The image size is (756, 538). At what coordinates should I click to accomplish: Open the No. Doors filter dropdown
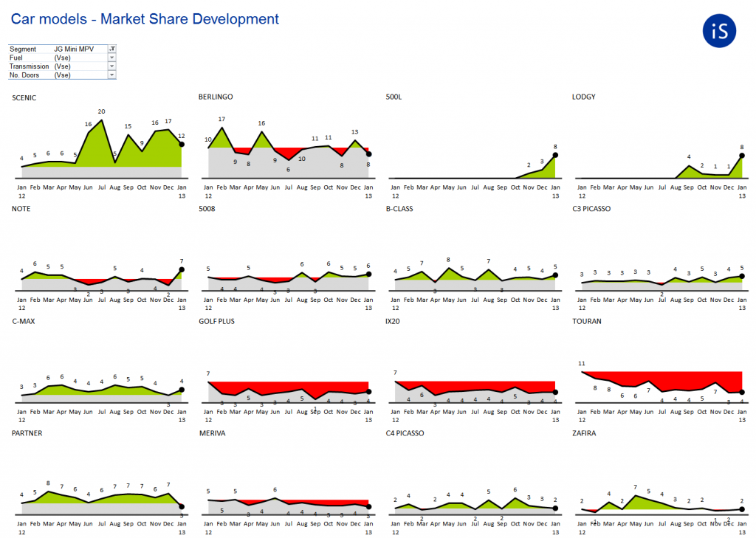click(x=112, y=75)
